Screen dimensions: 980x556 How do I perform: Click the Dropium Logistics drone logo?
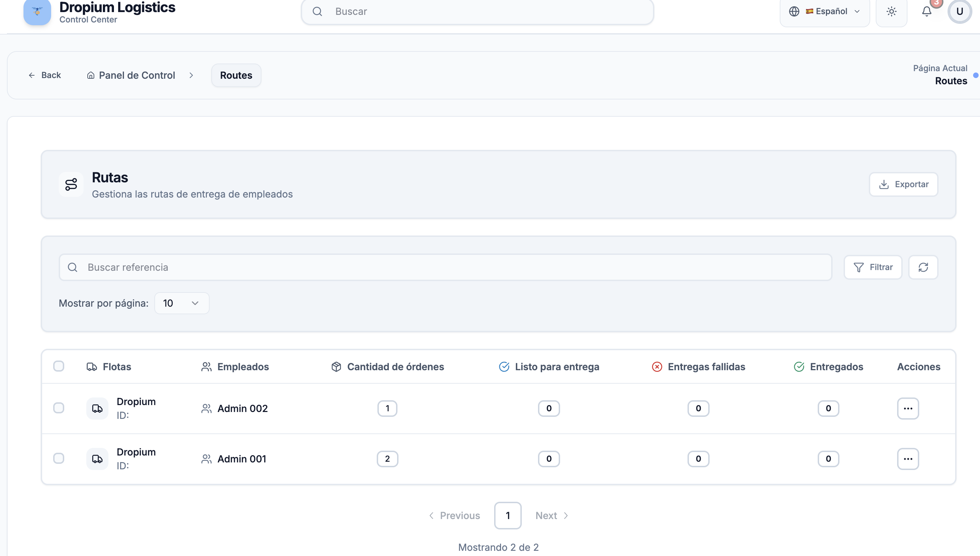tap(37, 12)
